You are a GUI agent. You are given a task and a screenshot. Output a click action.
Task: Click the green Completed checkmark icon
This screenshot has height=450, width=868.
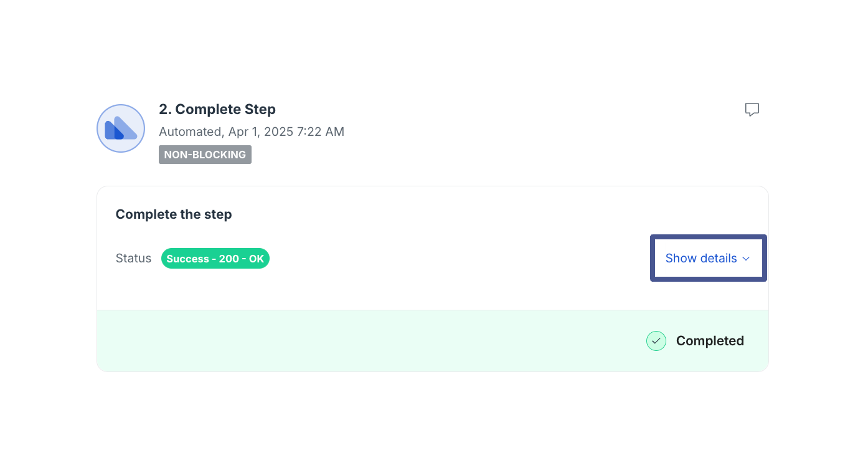click(656, 341)
